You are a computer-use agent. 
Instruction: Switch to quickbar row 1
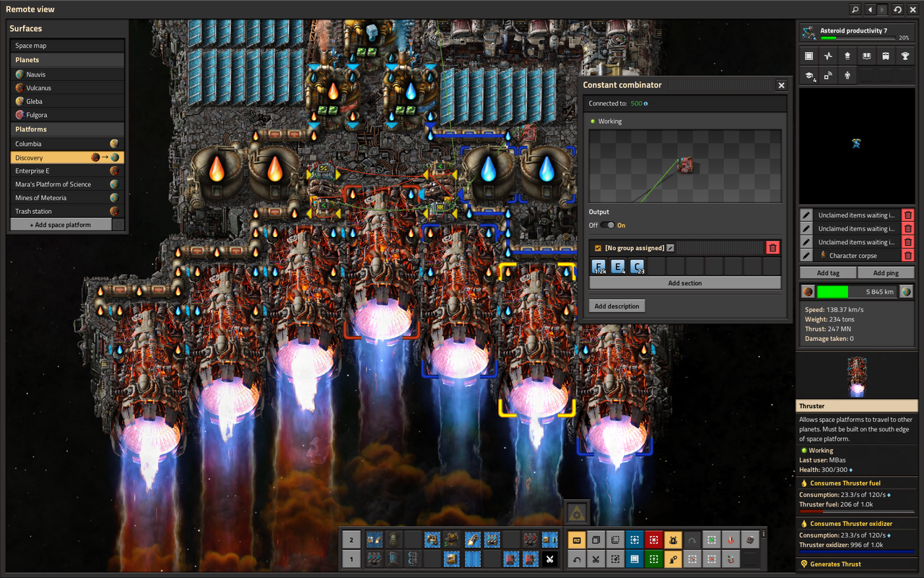tap(352, 558)
